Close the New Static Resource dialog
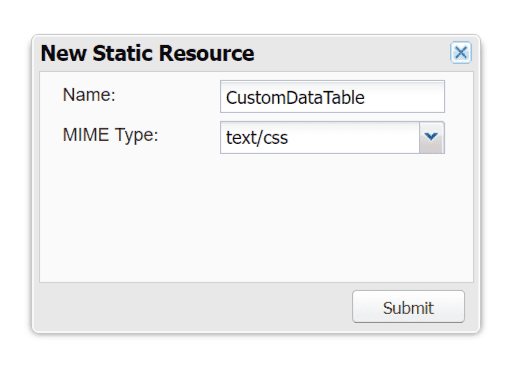Image resolution: width=515 pixels, height=368 pixels. click(x=461, y=52)
